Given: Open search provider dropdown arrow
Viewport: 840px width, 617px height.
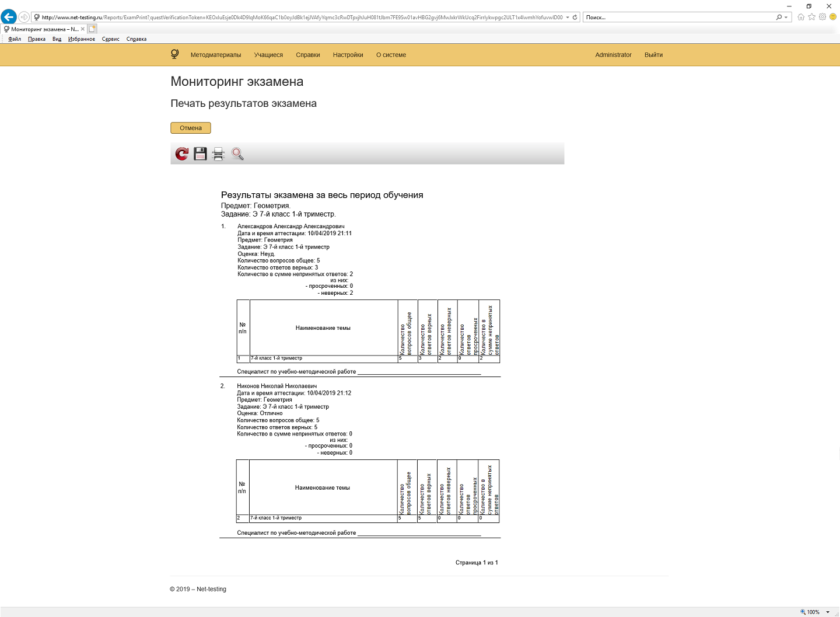Looking at the screenshot, I should (786, 18).
